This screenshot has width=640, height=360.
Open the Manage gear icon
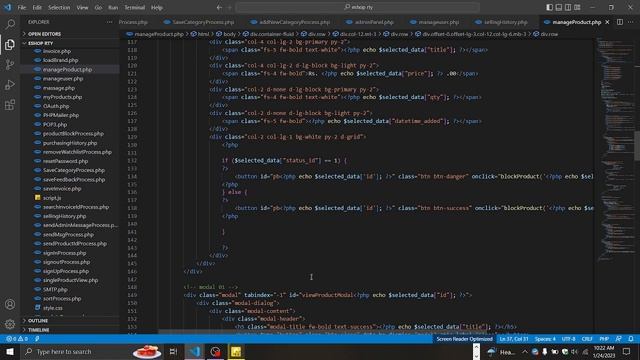pyautogui.click(x=10, y=324)
